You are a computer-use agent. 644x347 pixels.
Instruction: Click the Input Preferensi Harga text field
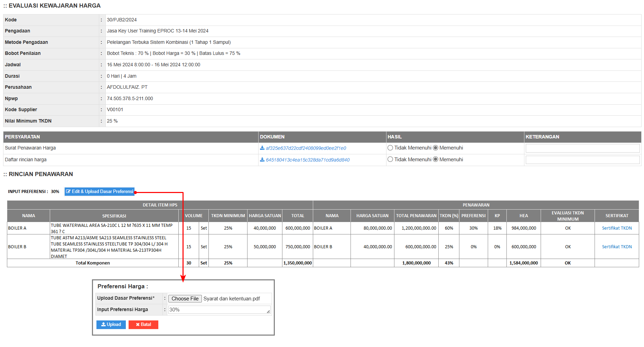pos(217,310)
